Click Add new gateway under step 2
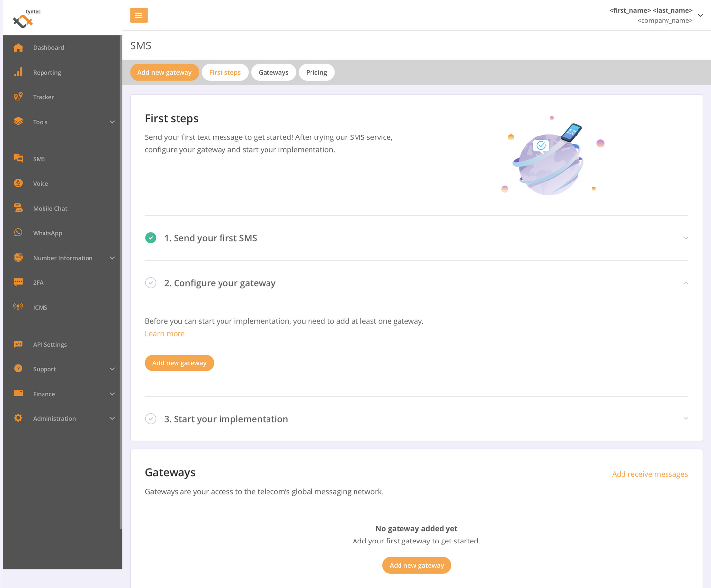Image resolution: width=711 pixels, height=588 pixels. [x=179, y=363]
